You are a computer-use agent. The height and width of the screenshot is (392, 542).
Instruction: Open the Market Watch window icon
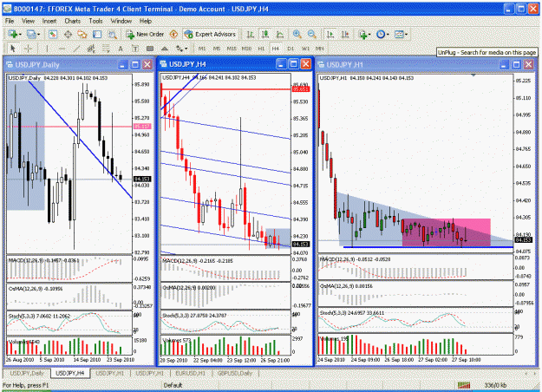pyautogui.click(x=53, y=34)
